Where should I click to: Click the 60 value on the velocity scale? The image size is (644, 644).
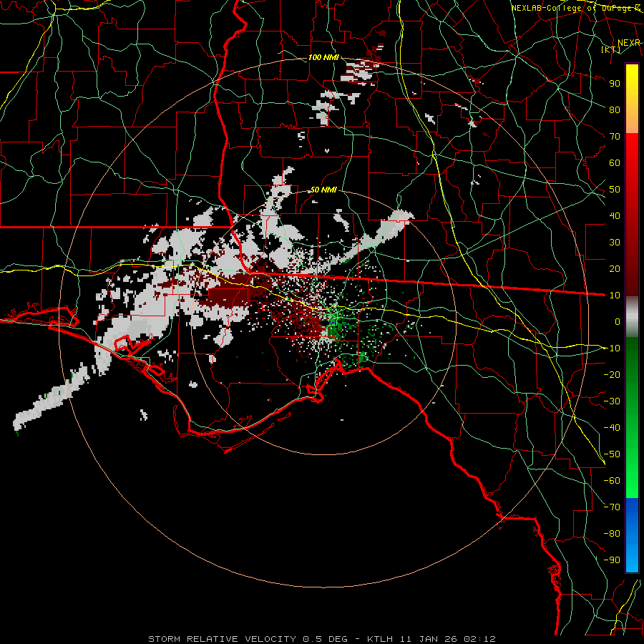(615, 162)
